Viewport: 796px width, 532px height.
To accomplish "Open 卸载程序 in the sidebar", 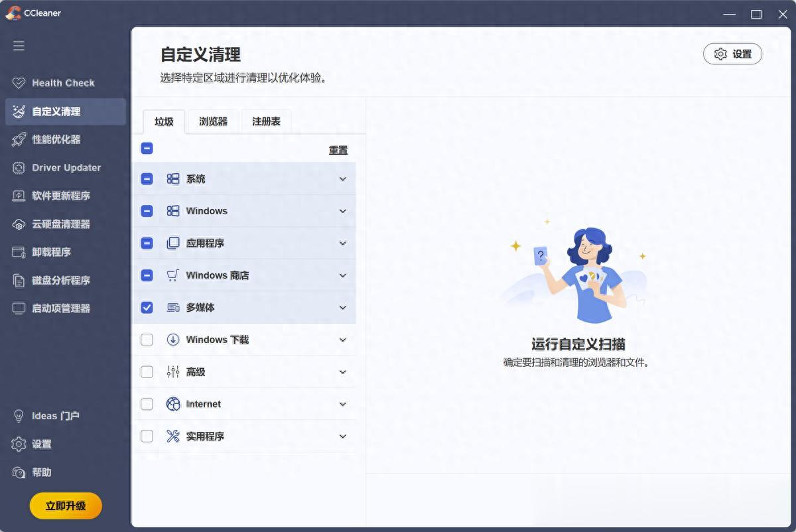I will point(65,252).
